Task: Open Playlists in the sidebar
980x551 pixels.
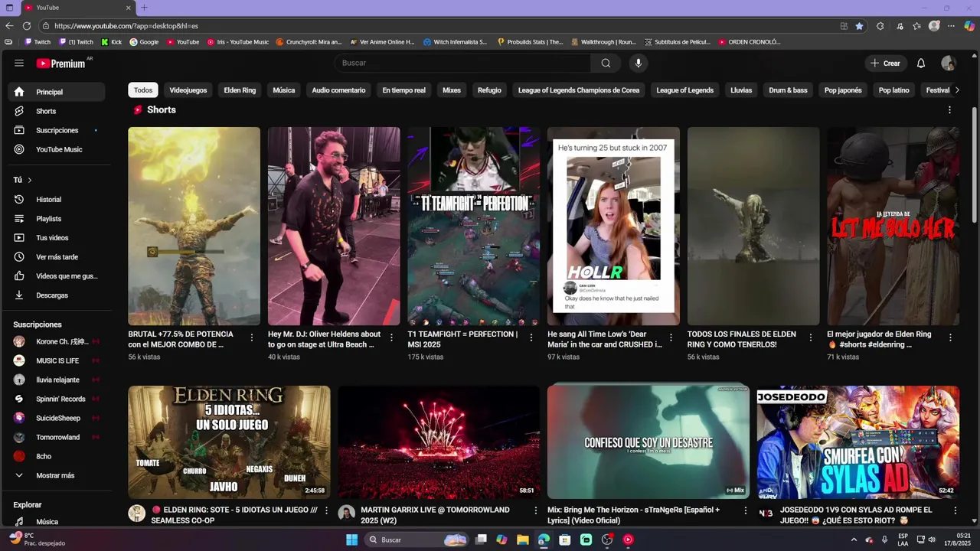Action: tap(57, 218)
